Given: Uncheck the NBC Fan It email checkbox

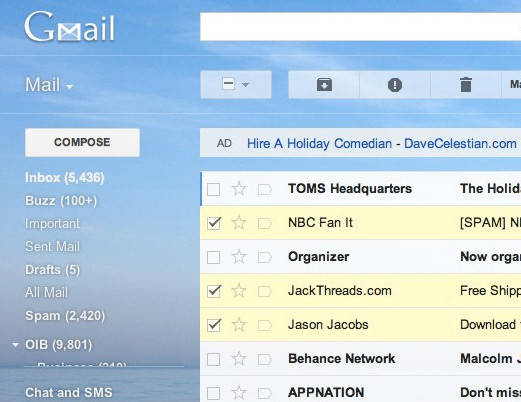Looking at the screenshot, I should click(214, 223).
